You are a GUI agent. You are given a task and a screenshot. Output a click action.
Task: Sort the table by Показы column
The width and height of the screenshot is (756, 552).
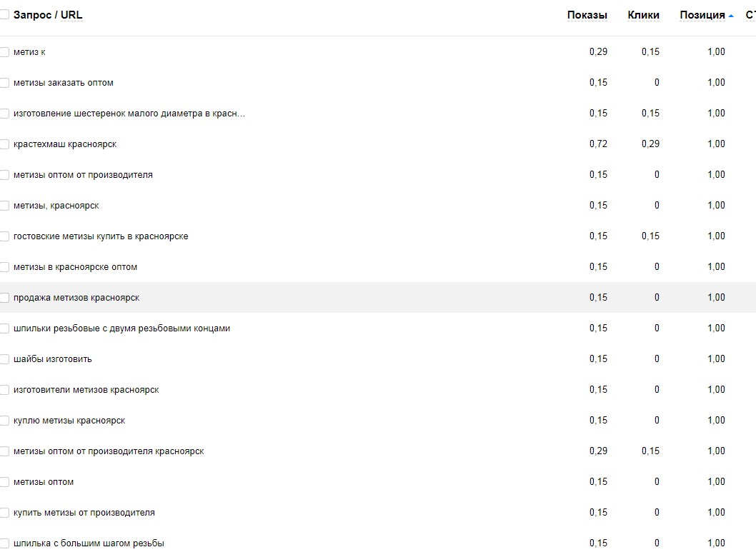coord(587,15)
